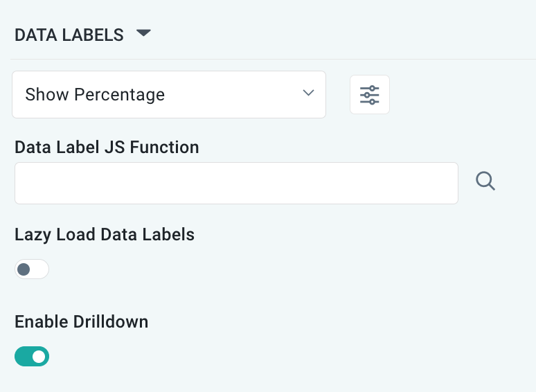
Task: Enable the Lazy Load Data Labels toggle
Action: pyautogui.click(x=32, y=269)
